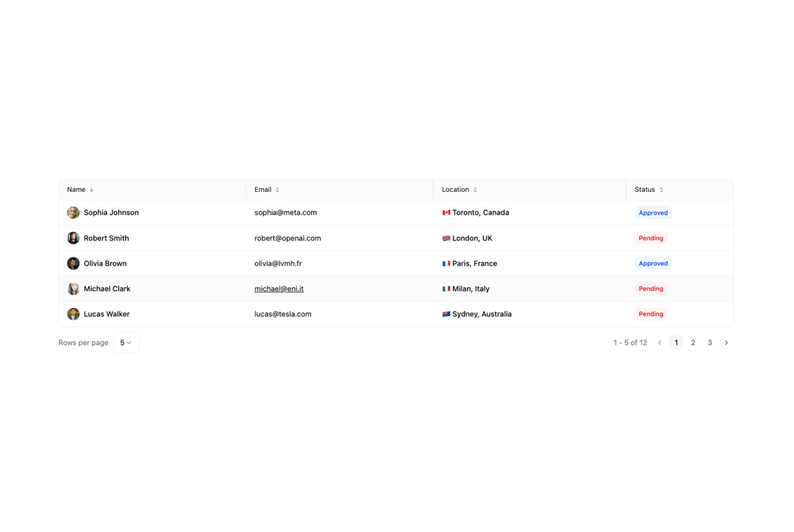Click the Status column sort icon
Viewport: 794px width, 532px height.
(x=662, y=190)
